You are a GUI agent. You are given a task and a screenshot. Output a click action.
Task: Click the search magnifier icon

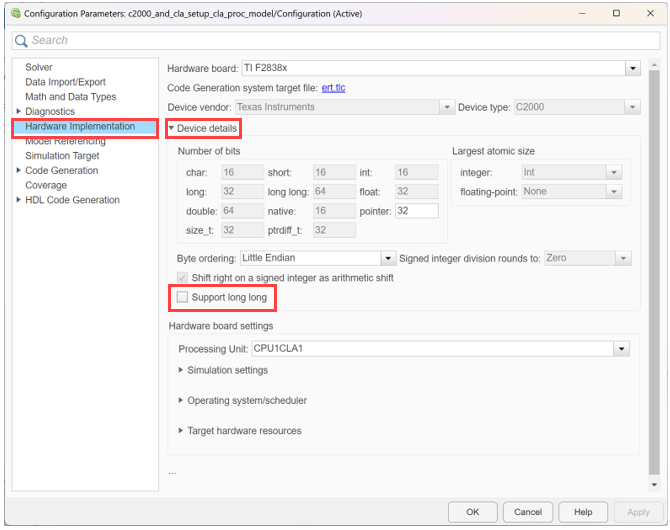tap(22, 41)
